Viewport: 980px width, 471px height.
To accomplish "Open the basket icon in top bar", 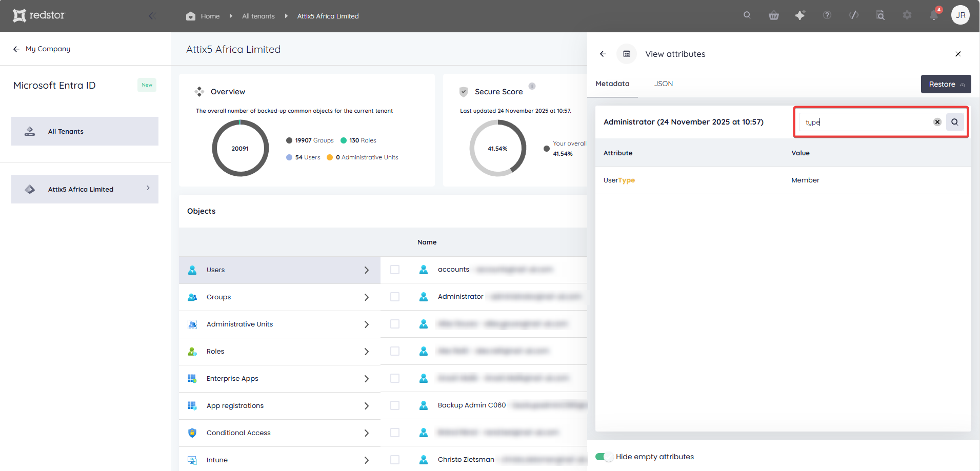I will click(774, 15).
